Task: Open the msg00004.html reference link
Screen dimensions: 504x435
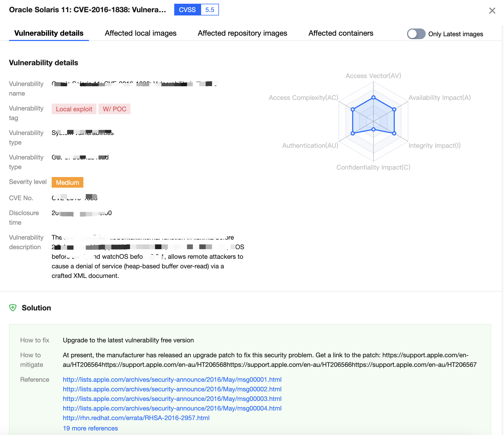Action: pyautogui.click(x=172, y=408)
